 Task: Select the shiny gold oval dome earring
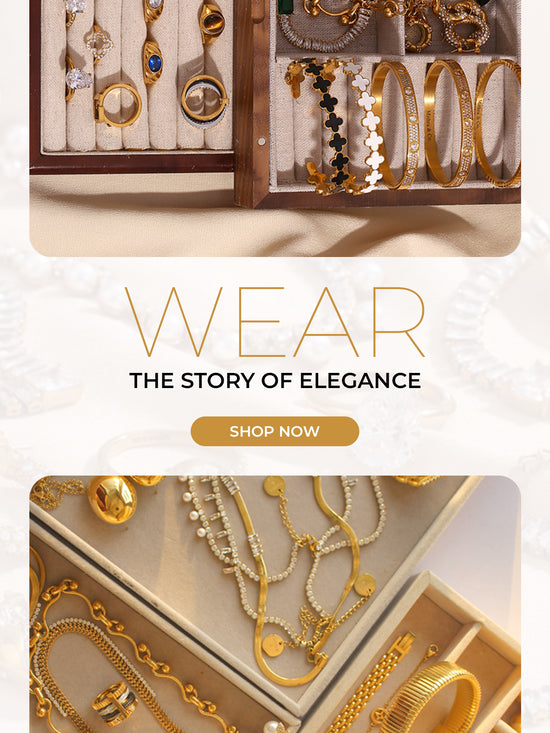coord(112,499)
